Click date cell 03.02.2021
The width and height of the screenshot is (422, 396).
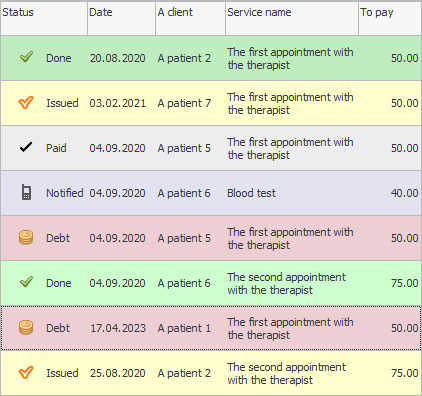pyautogui.click(x=118, y=103)
